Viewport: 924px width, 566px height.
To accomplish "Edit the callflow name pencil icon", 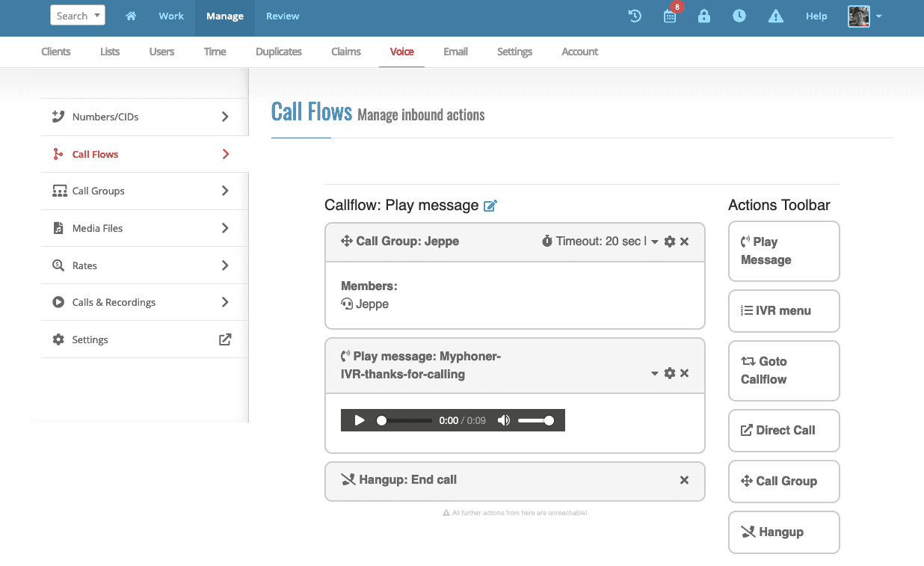I will tap(490, 206).
